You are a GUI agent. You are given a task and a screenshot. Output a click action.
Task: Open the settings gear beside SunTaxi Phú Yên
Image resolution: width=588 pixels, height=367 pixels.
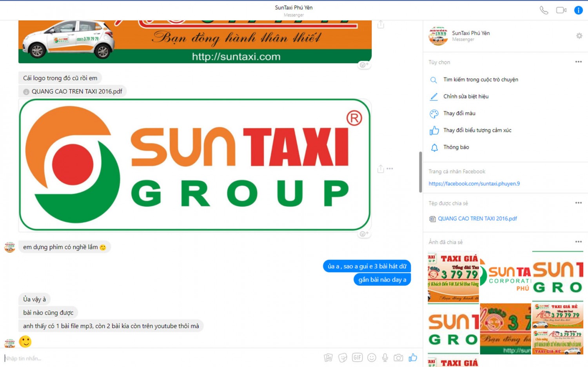(x=579, y=36)
